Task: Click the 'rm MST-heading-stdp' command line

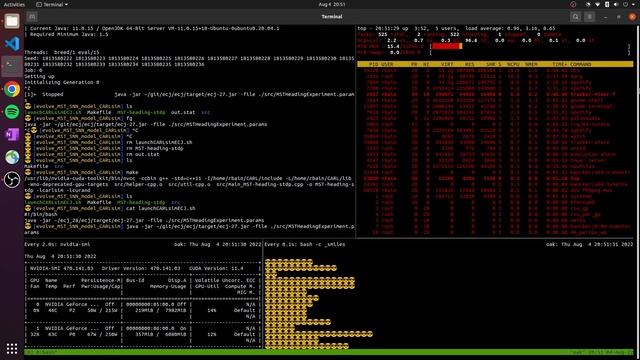Action: click(154, 148)
